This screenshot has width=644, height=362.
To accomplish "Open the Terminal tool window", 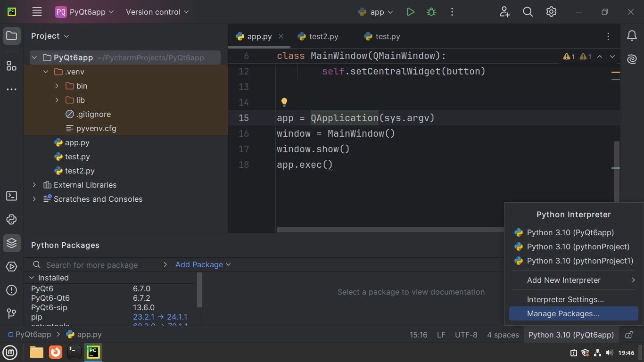I will (x=12, y=196).
